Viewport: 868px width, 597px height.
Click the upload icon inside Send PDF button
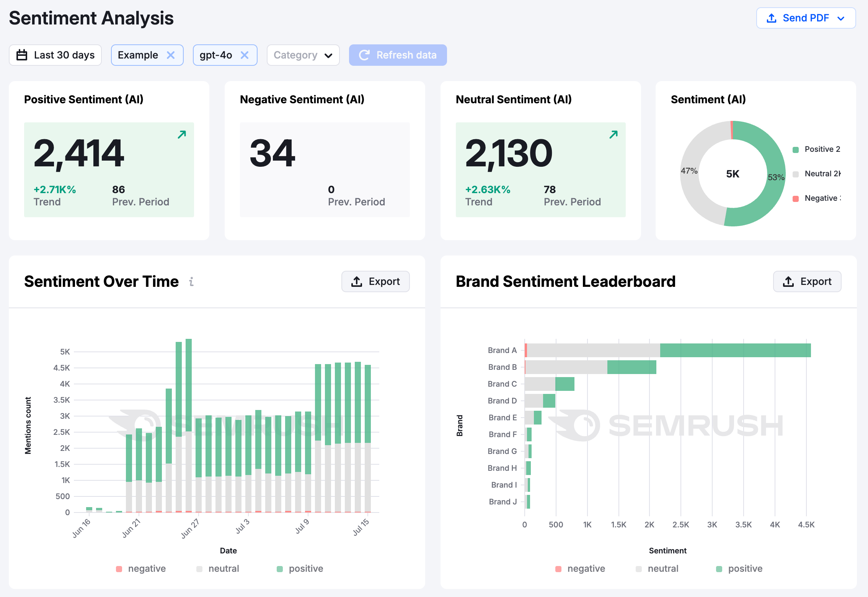tap(771, 18)
